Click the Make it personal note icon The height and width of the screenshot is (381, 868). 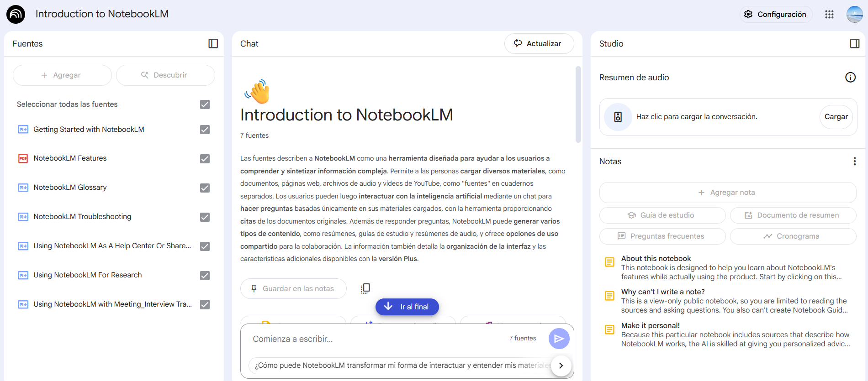609,329
